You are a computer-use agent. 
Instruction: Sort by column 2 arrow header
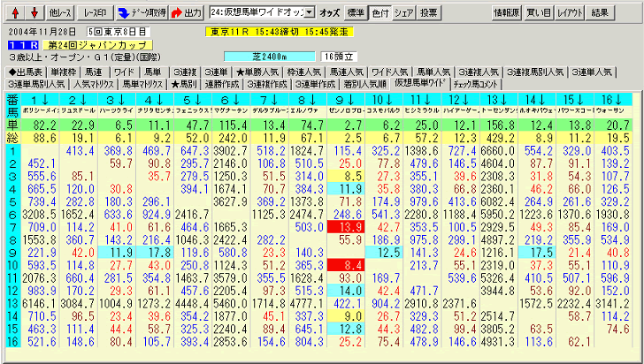pos(79,99)
